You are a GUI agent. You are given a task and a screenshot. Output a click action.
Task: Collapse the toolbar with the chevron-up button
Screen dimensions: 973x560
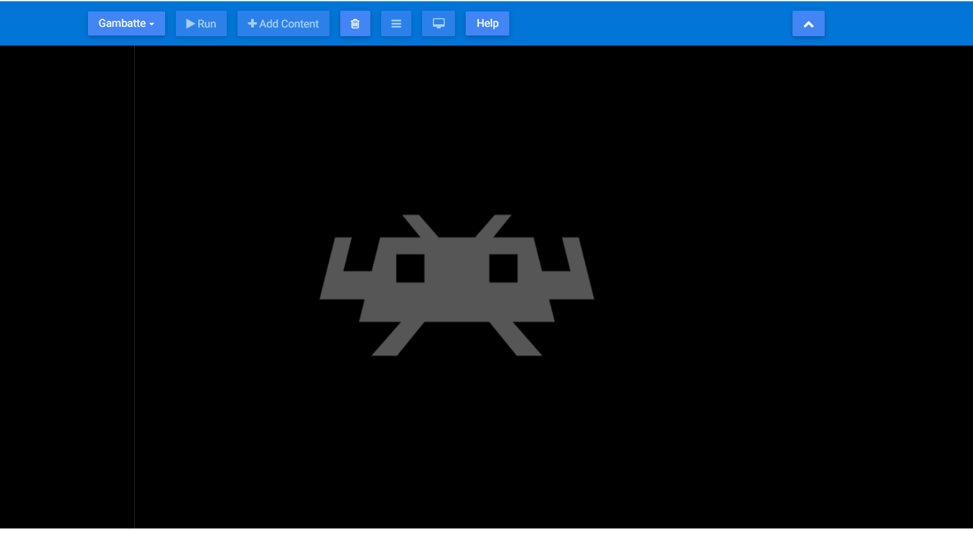point(809,23)
